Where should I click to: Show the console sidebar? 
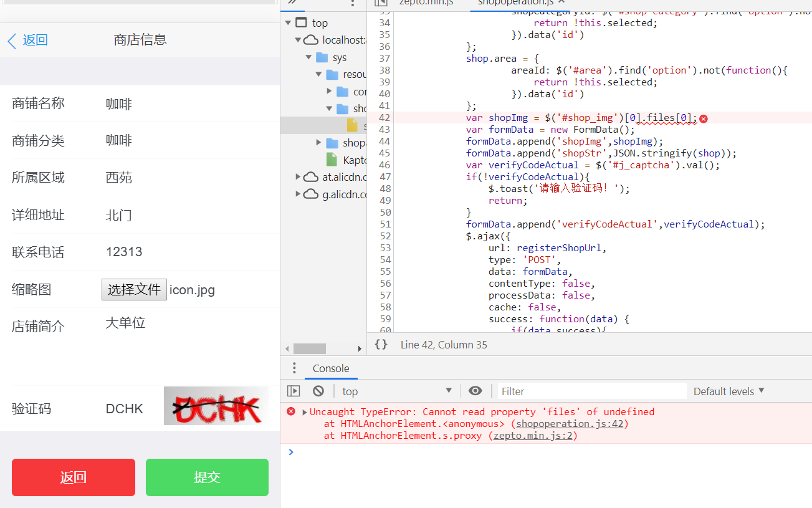tap(294, 391)
